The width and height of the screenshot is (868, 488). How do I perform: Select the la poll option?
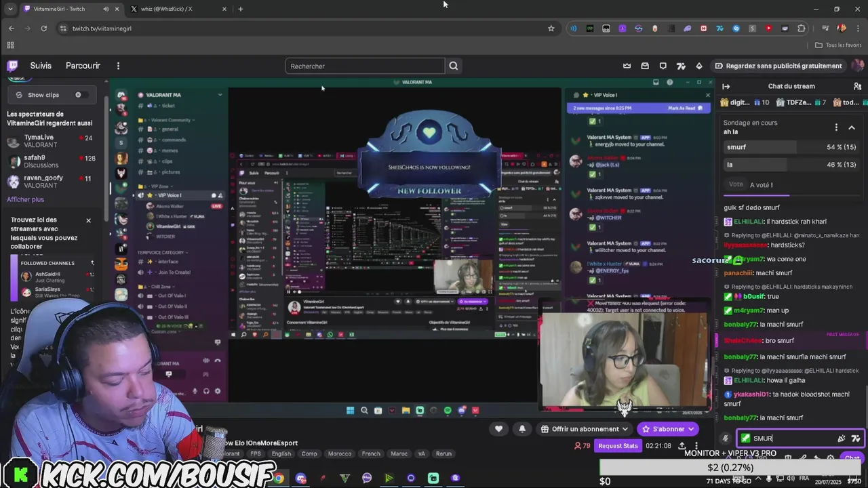[791, 165]
